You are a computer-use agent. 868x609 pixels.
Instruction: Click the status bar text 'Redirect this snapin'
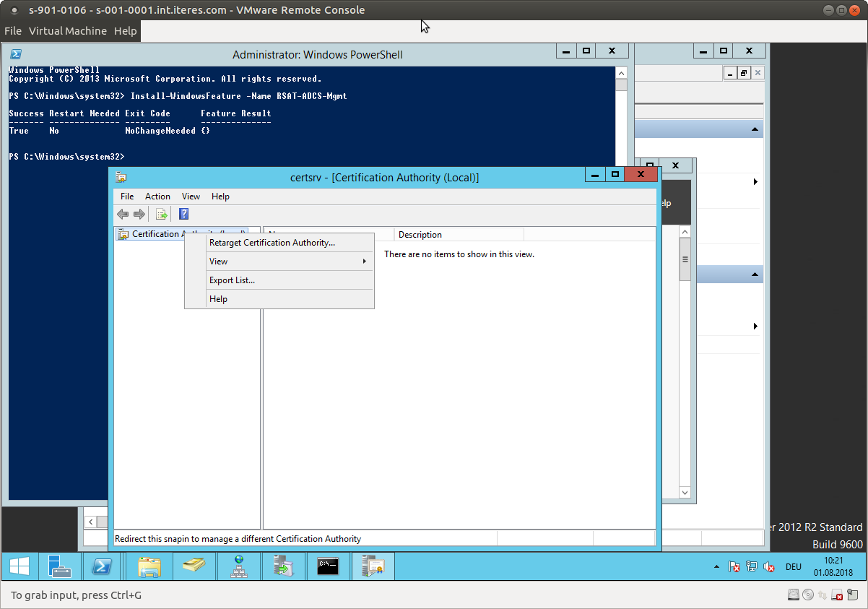[238, 539]
